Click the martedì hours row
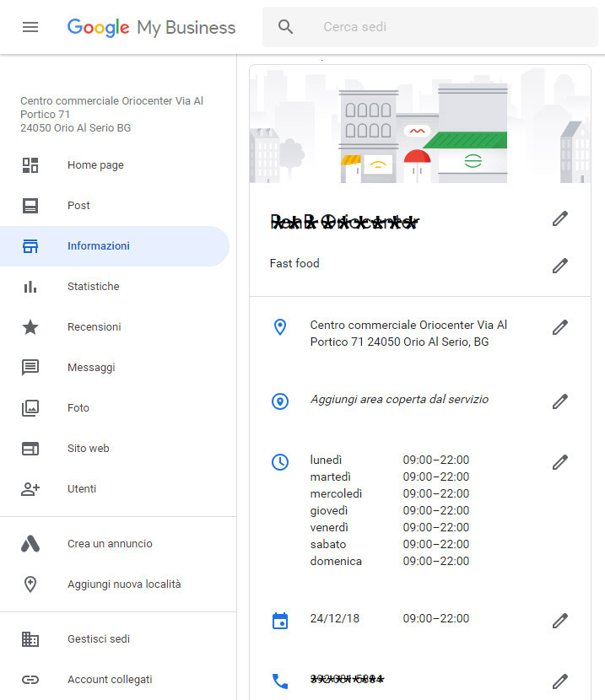Viewport: 605px width, 700px height. coord(390,477)
